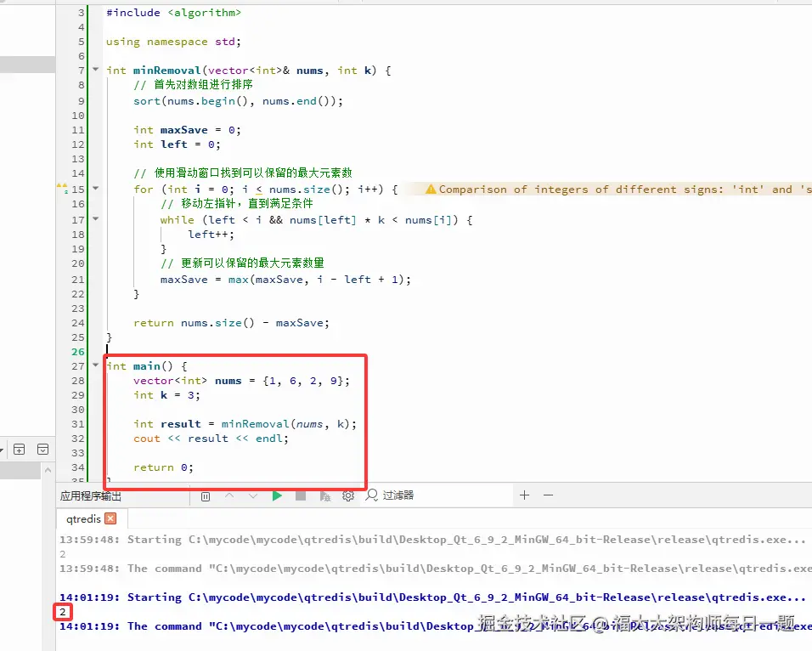Click the comment 使用滑动窗口找到可以保留的最大元素数
Screen dimensions: 812x651
pos(243,173)
